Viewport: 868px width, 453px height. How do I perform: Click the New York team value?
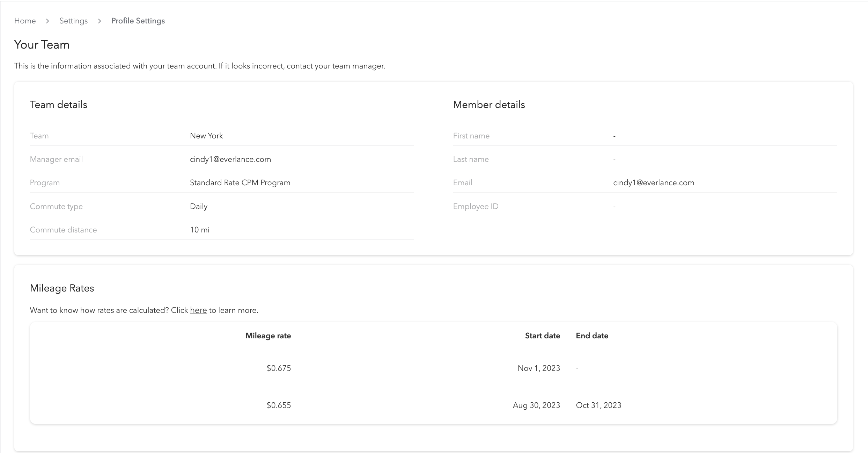click(x=206, y=136)
